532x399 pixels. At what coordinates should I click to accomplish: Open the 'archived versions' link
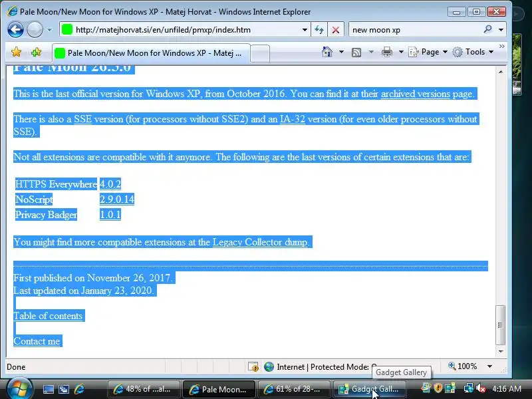[x=415, y=94]
